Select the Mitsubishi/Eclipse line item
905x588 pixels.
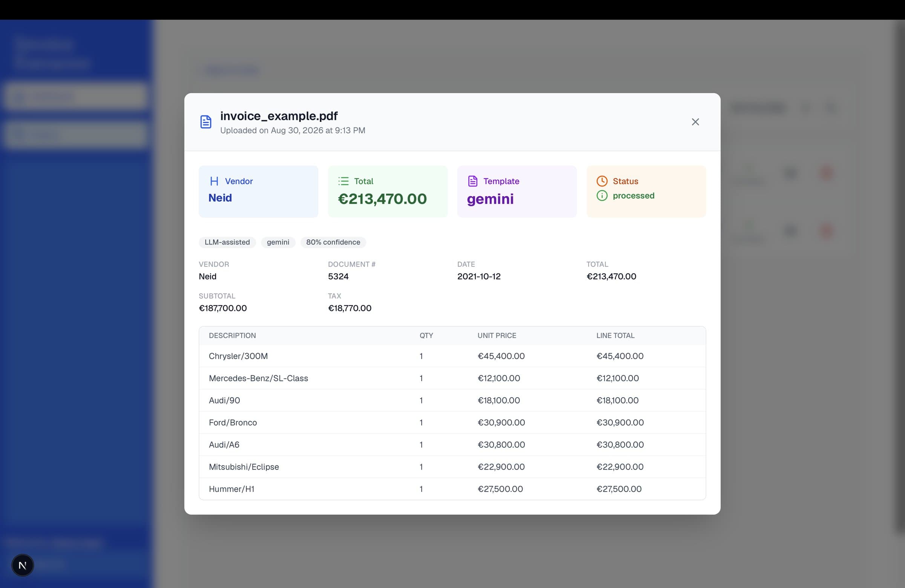click(x=452, y=467)
